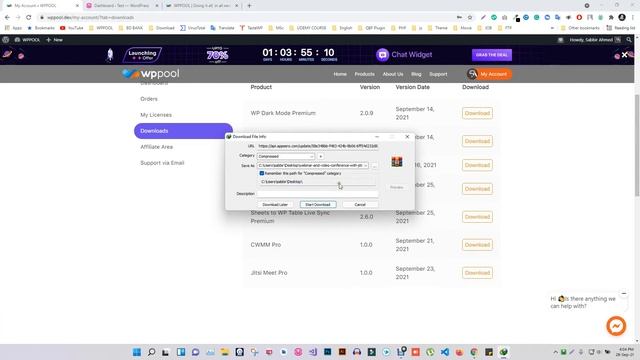This screenshot has height=360, width=640.
Task: Download Sheets to WP Table Live Sync Premium
Action: click(x=477, y=217)
